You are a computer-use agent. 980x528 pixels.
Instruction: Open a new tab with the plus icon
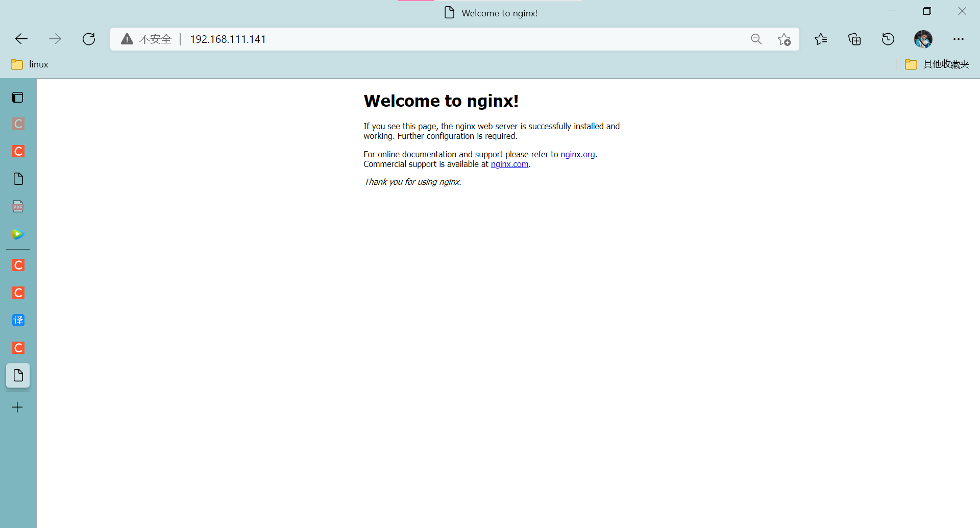point(17,407)
